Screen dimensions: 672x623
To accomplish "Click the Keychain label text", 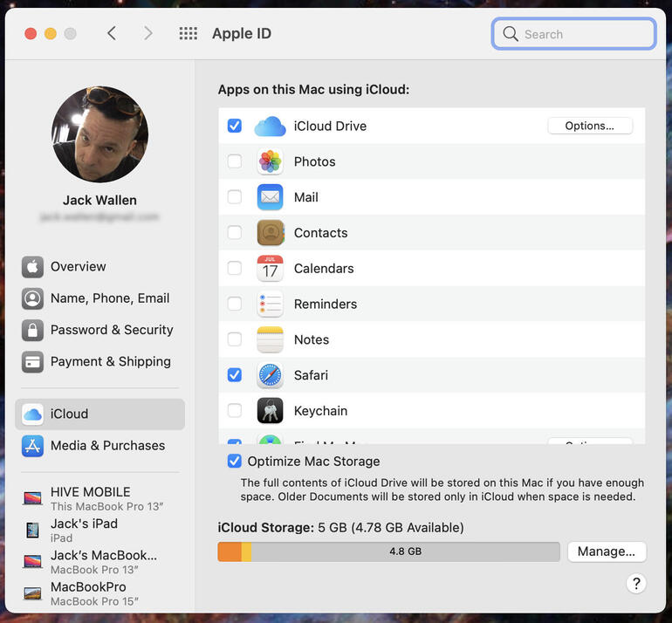I will [x=320, y=411].
